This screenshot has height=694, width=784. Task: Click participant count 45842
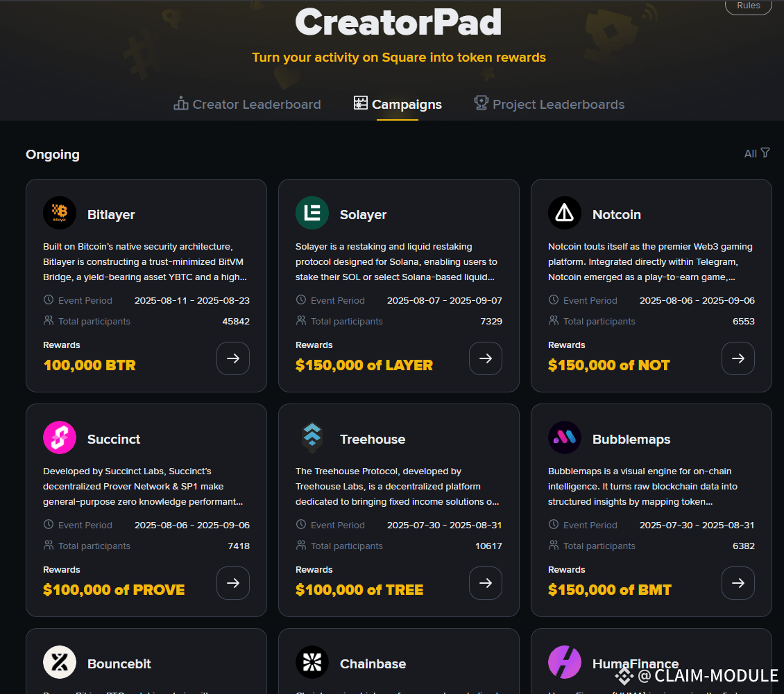[x=235, y=321]
